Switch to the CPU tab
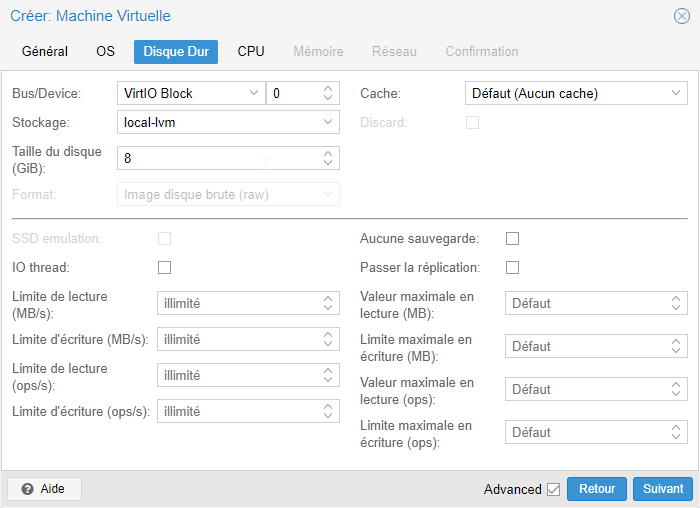This screenshot has height=508, width=700. click(251, 52)
